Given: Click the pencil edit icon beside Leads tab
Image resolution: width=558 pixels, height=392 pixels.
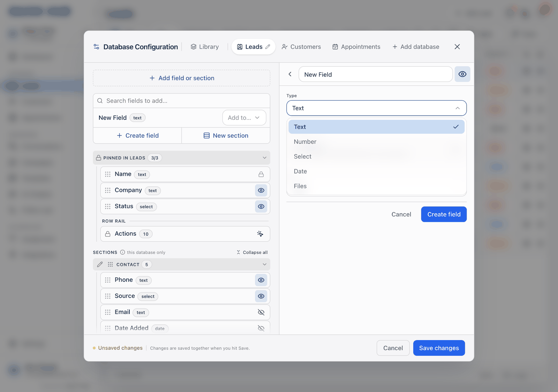Looking at the screenshot, I should tap(268, 47).
